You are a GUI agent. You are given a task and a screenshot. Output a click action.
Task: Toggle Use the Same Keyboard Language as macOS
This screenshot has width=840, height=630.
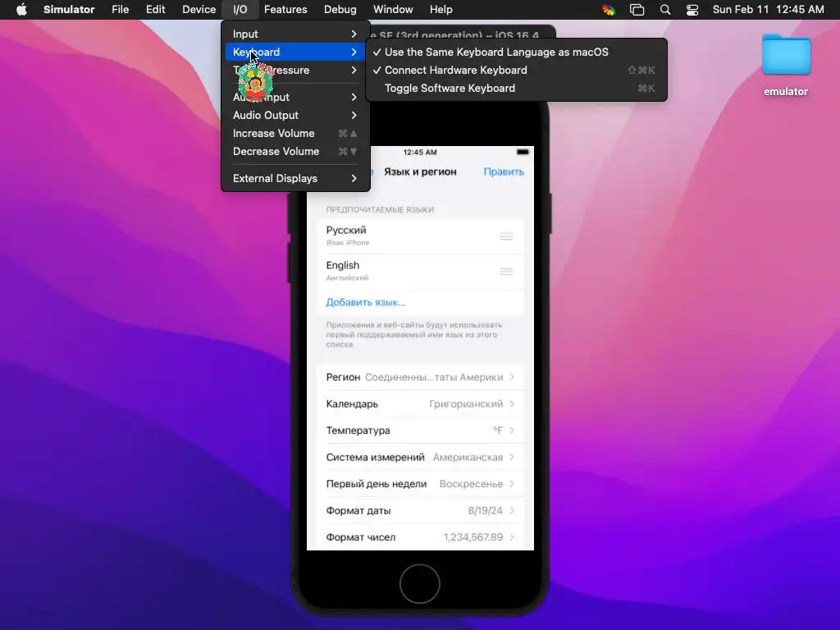(517, 52)
